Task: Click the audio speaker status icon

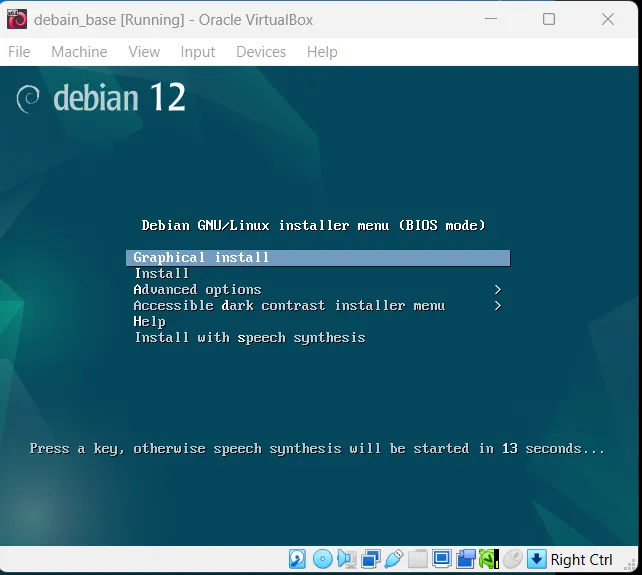Action: 346,559
